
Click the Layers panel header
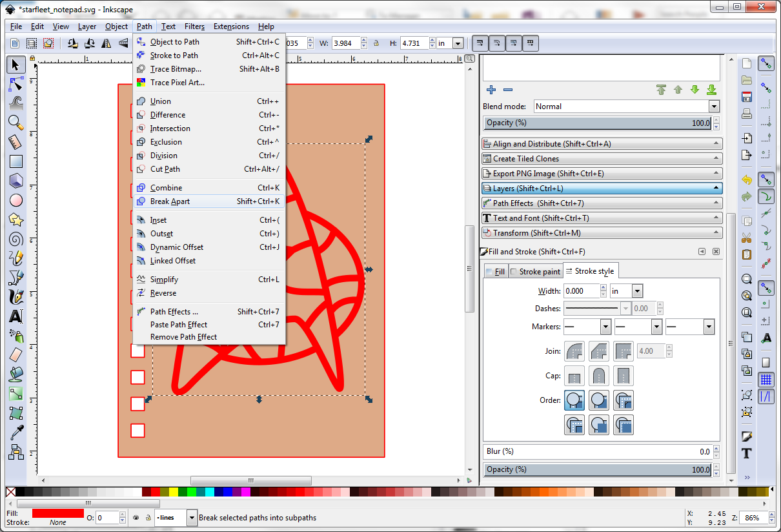[x=602, y=189]
